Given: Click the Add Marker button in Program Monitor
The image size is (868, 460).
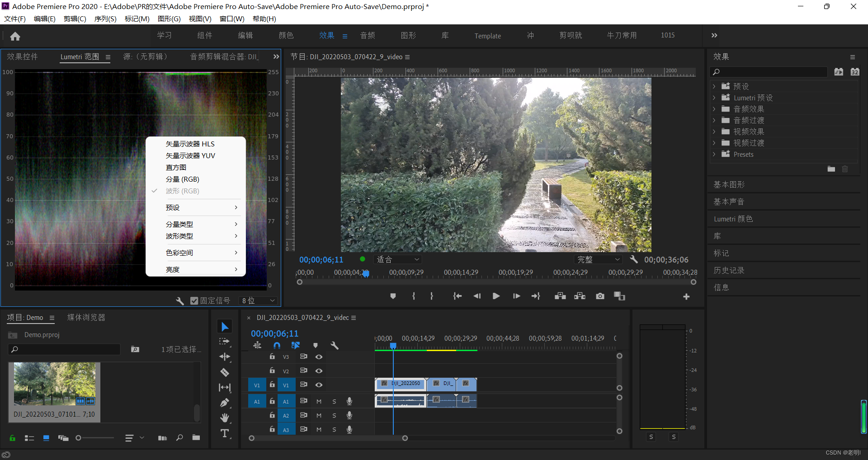Looking at the screenshot, I should coord(393,296).
